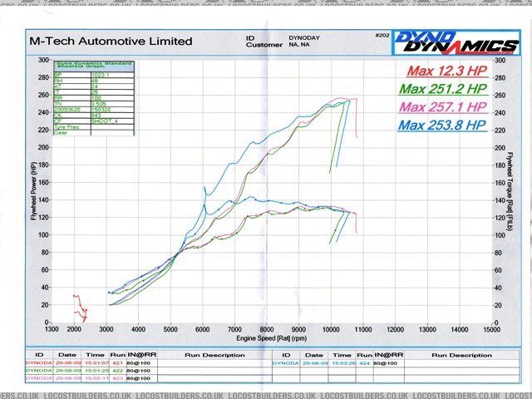
Task: Select the pink Max 257.1 HP legend
Action: [x=442, y=106]
